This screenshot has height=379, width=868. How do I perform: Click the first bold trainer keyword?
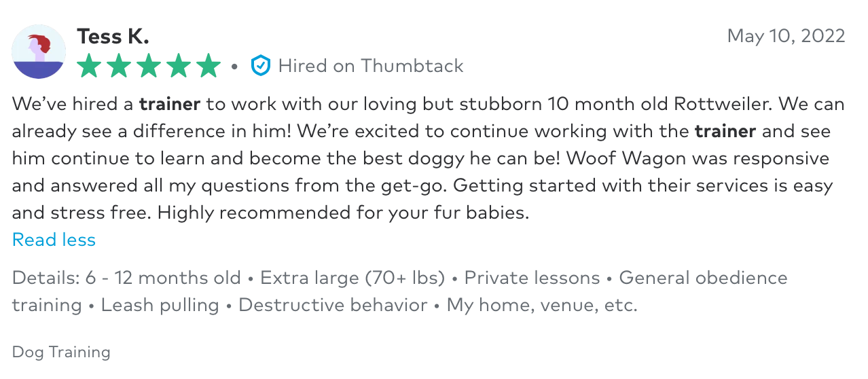[x=170, y=104]
